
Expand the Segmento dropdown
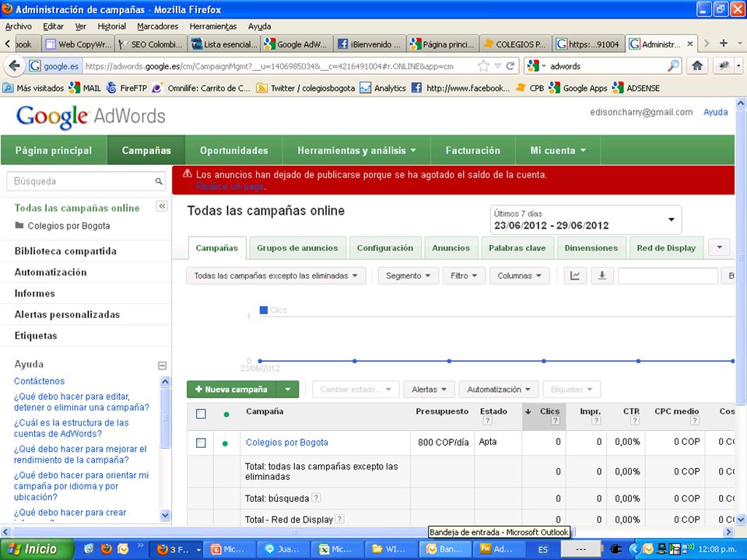coord(408,275)
